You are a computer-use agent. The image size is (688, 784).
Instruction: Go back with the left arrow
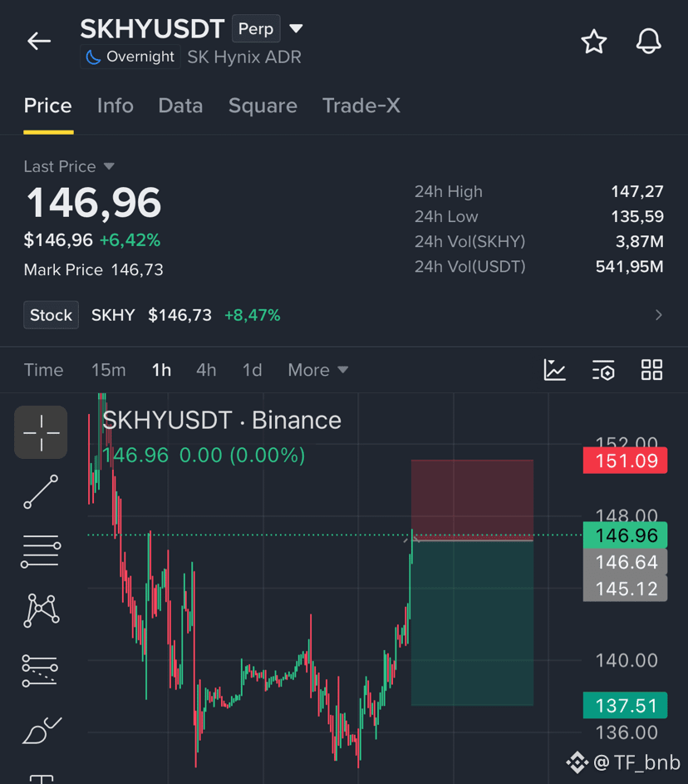pos(39,41)
